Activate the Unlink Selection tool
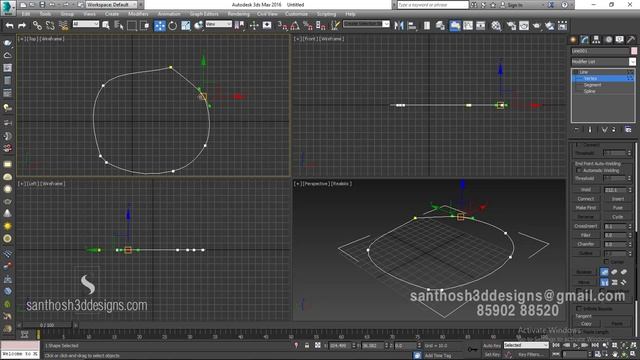 click(x=50, y=26)
